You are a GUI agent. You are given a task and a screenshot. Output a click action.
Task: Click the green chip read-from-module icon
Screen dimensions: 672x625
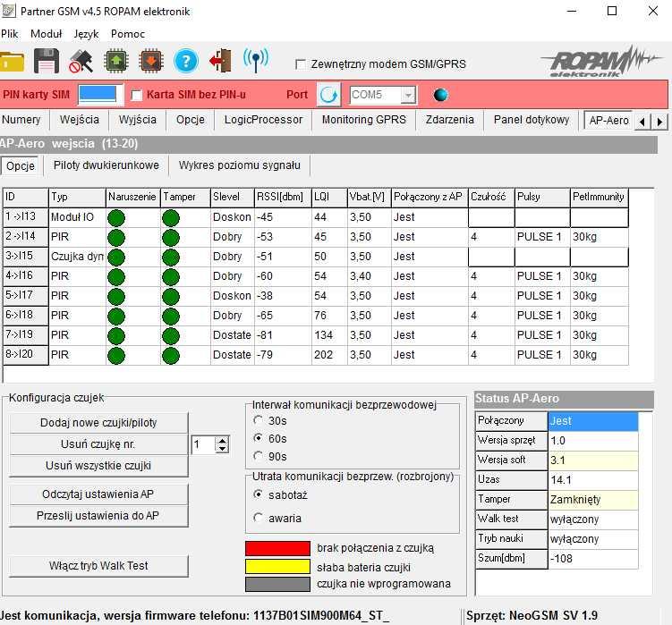tap(116, 61)
